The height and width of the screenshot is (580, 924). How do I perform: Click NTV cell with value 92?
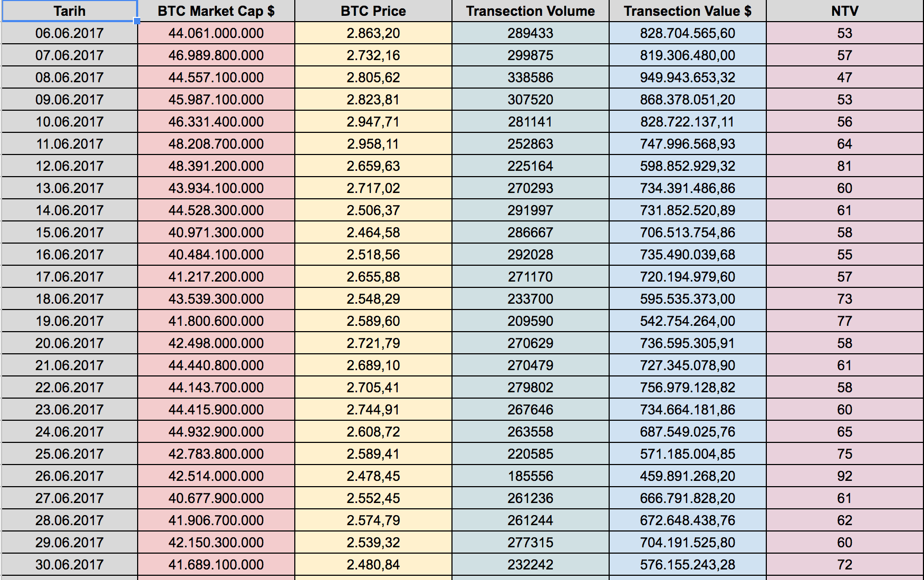[844, 476]
